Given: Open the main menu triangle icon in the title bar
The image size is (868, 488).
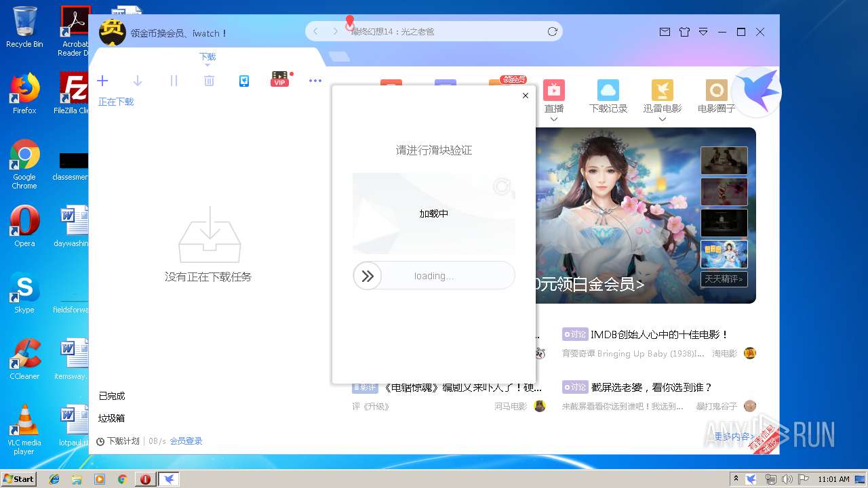Looking at the screenshot, I should [703, 32].
